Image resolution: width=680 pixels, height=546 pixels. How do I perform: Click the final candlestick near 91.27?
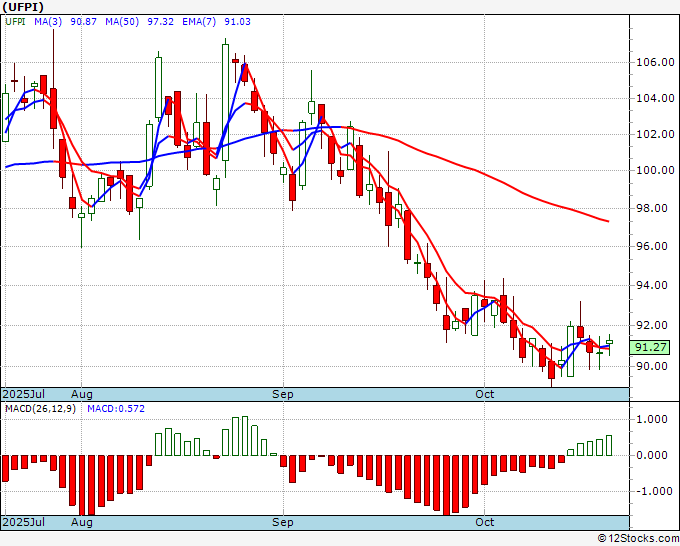click(609, 343)
